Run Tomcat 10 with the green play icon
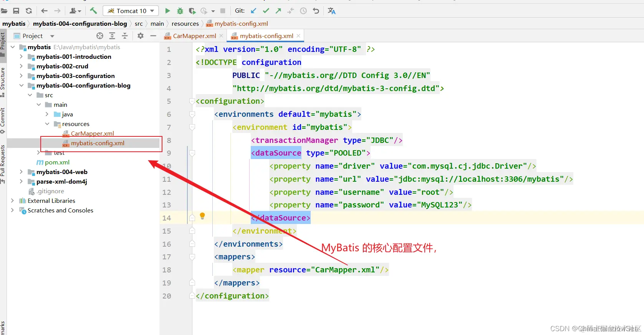This screenshot has width=644, height=335. tap(167, 11)
